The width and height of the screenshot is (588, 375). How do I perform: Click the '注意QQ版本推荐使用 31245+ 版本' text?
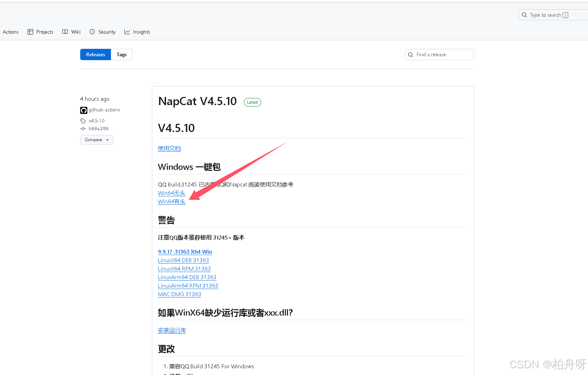[201, 238]
